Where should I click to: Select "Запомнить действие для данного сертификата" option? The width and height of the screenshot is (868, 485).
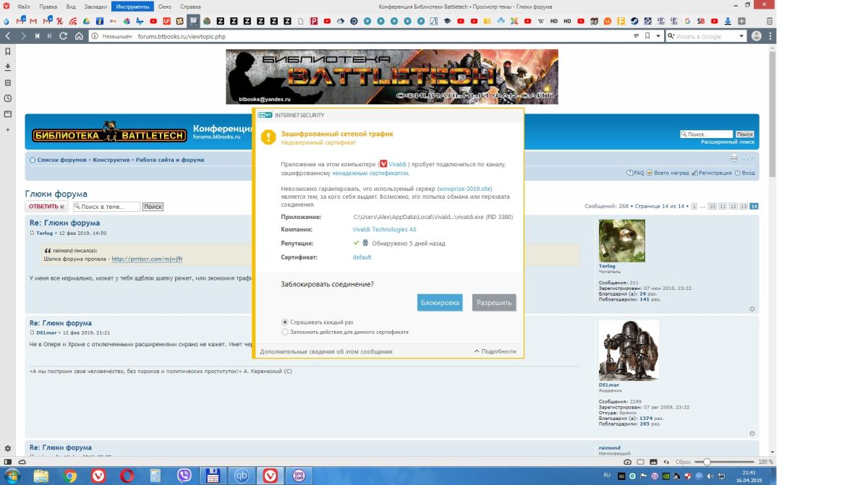click(285, 332)
